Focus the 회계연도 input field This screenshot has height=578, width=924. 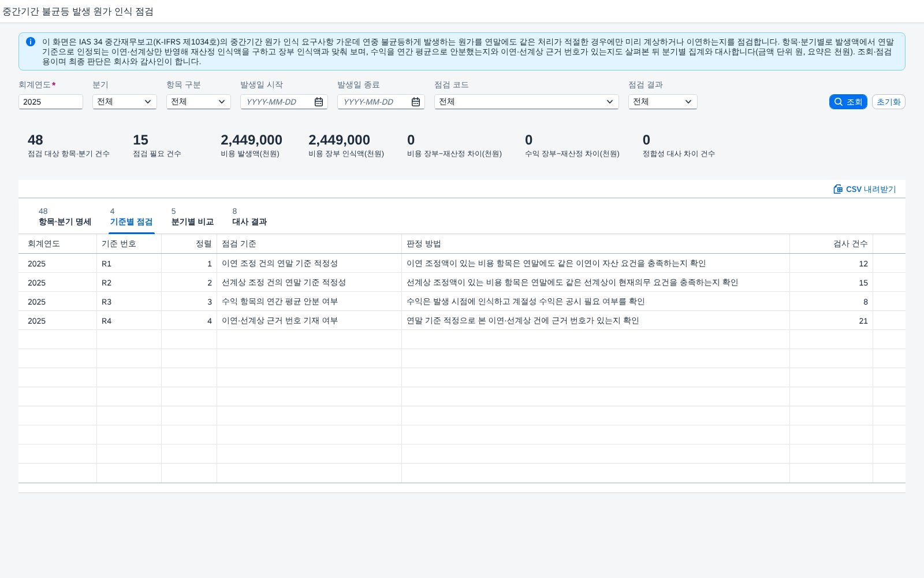[51, 102]
